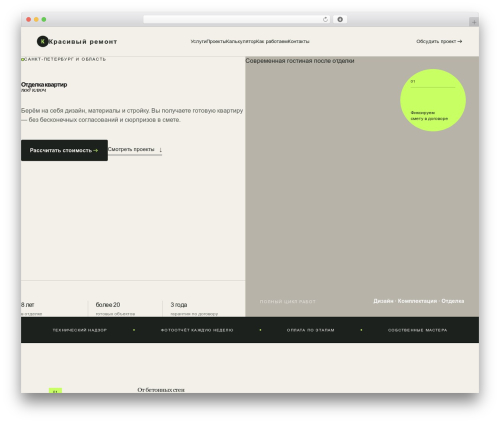This screenshot has width=500, height=423.
Task: Click the green circle badge 01
Action: coord(433,100)
